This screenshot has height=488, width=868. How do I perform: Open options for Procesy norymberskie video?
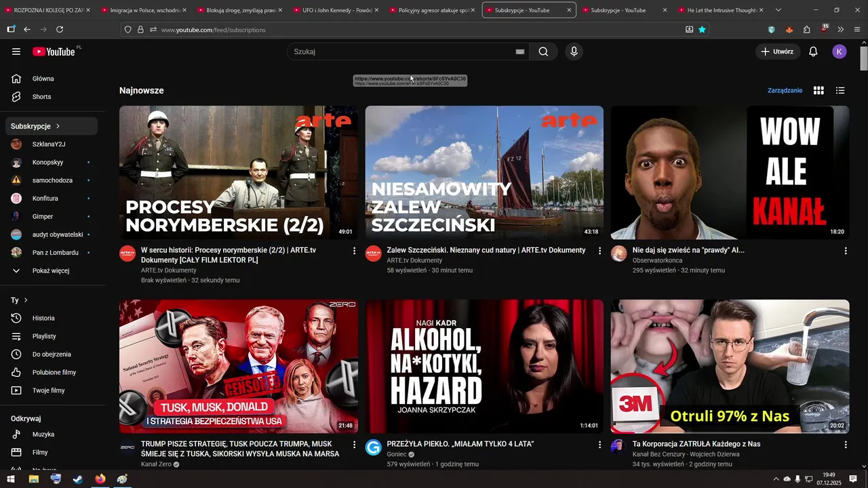tap(354, 251)
